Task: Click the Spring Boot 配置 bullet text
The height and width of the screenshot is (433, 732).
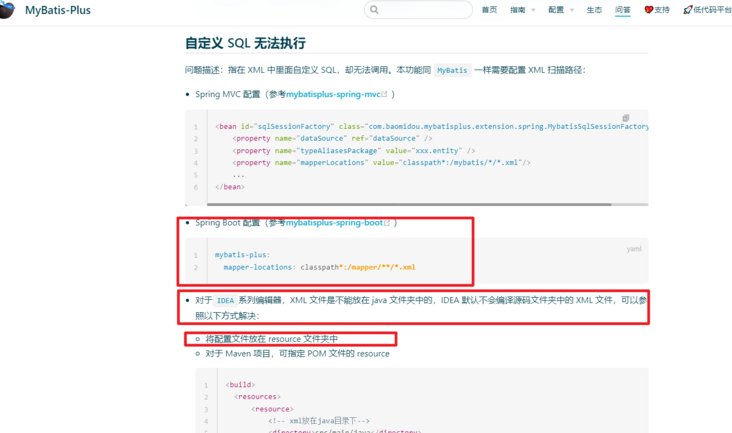Action: click(x=296, y=223)
